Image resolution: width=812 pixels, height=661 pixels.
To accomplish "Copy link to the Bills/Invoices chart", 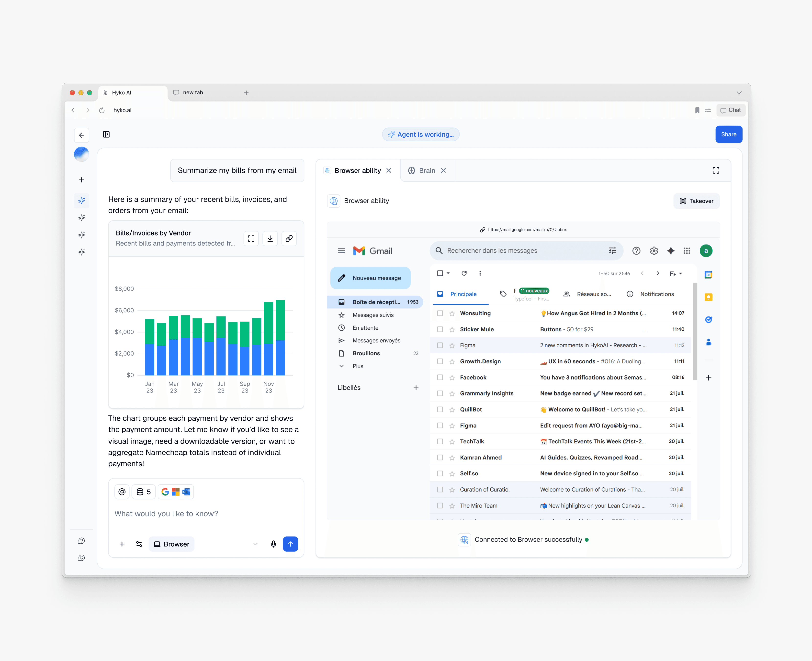I will tap(289, 239).
